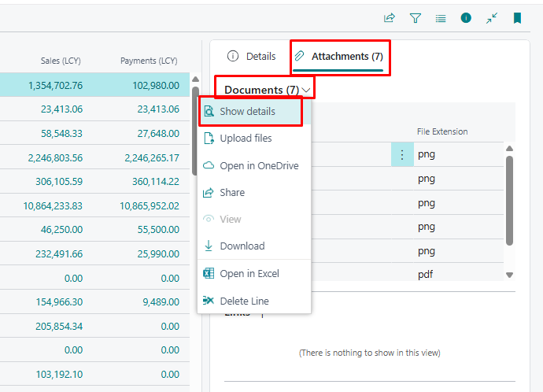
Task: Open sales value 103,192.10
Action: [x=59, y=375]
